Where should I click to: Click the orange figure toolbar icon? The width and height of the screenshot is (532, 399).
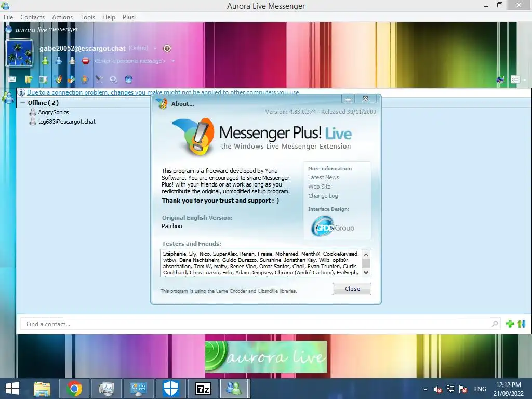tap(85, 79)
